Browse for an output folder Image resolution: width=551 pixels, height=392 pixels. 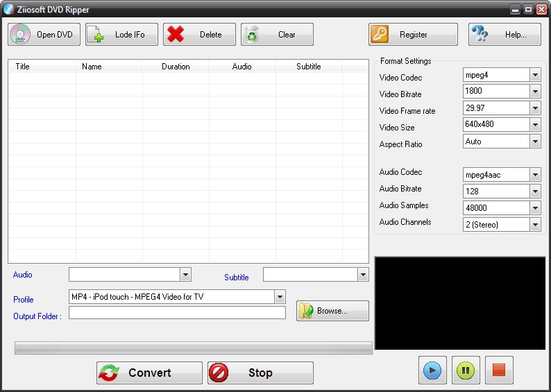click(332, 311)
